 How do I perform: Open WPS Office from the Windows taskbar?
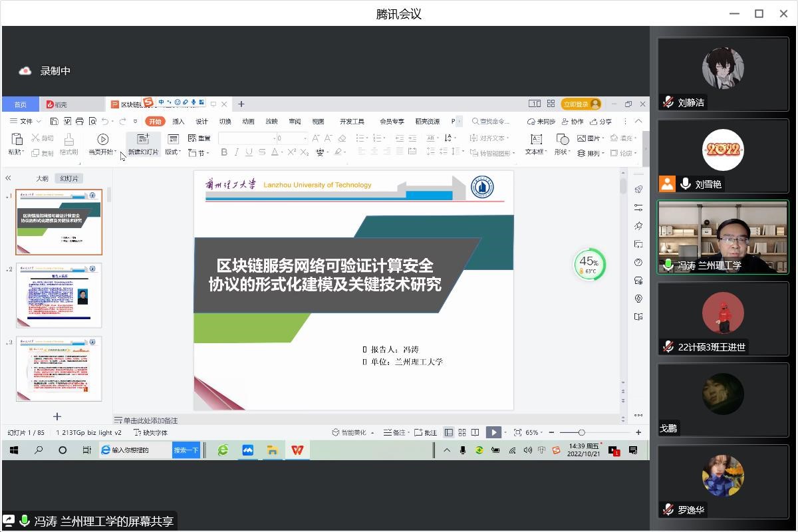coord(297,450)
